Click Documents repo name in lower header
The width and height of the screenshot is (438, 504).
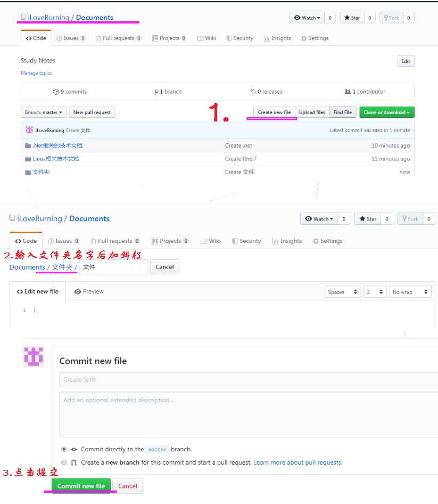89,218
